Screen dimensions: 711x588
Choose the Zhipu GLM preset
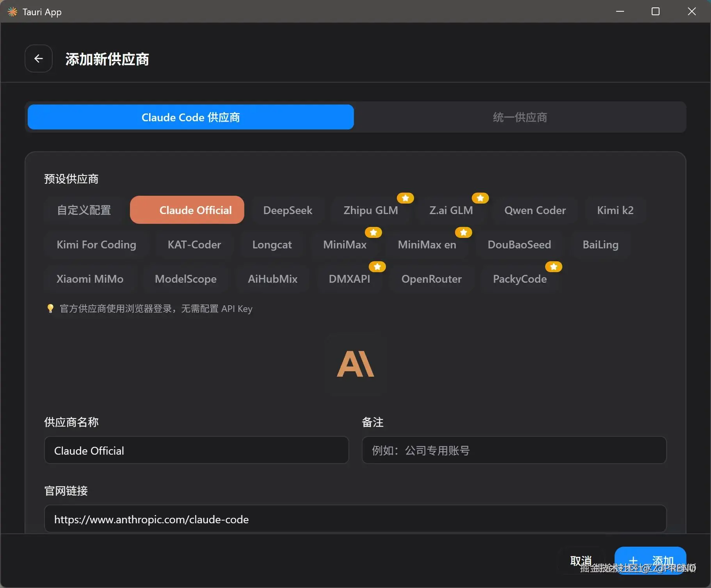pyautogui.click(x=371, y=210)
